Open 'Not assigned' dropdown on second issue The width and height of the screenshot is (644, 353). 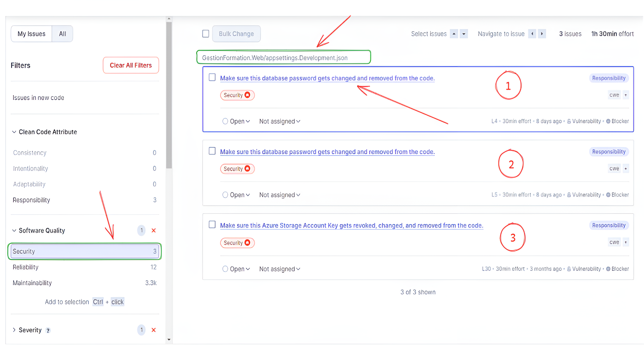pyautogui.click(x=280, y=195)
